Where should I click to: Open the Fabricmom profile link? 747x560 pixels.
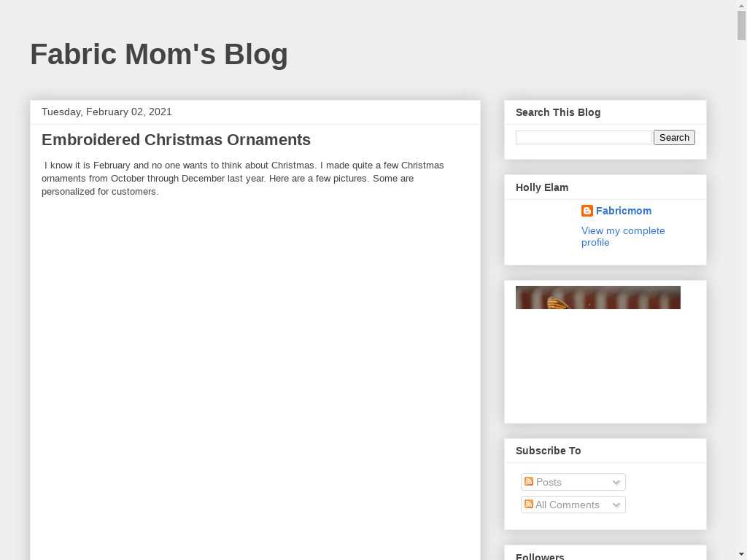(x=624, y=211)
